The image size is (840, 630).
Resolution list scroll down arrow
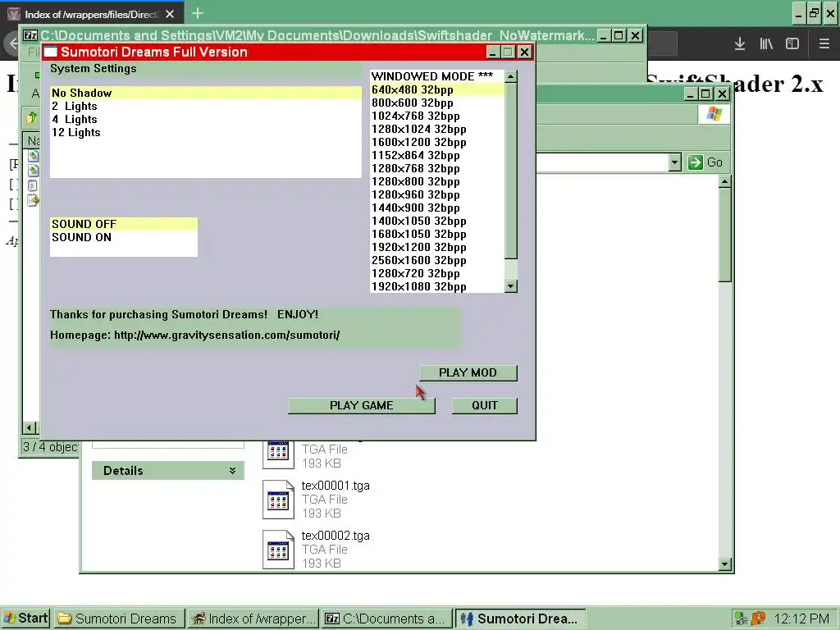click(x=511, y=286)
